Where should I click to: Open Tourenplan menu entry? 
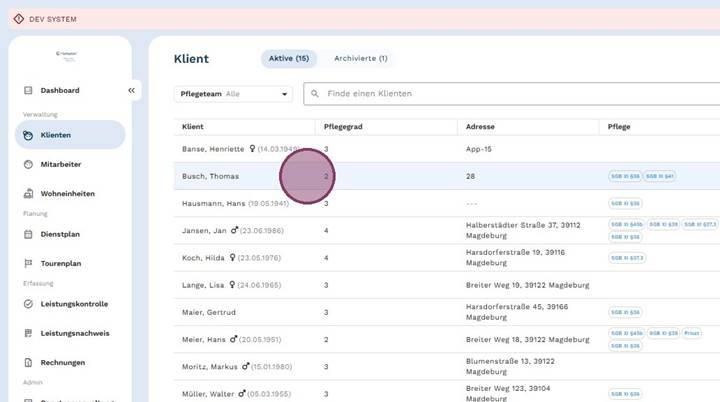point(61,264)
